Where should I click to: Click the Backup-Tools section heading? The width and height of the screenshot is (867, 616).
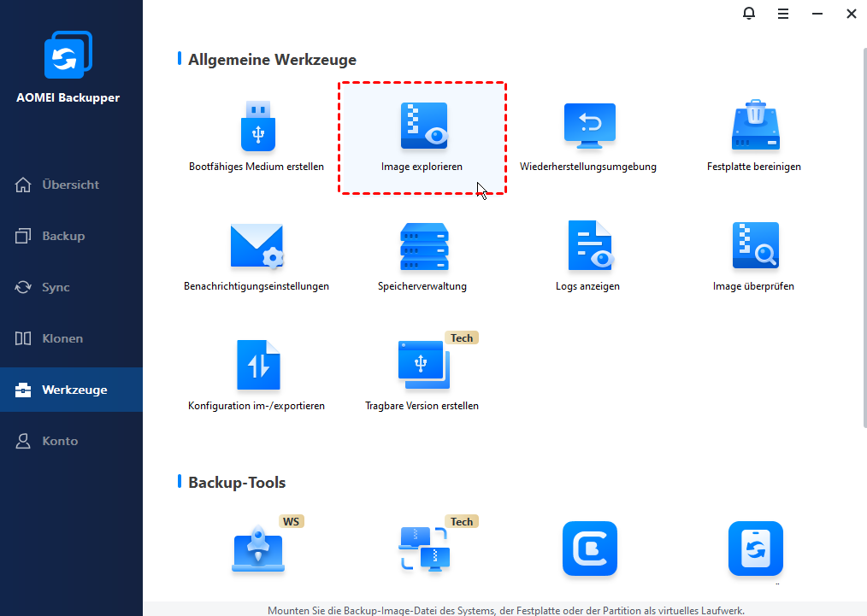point(237,483)
